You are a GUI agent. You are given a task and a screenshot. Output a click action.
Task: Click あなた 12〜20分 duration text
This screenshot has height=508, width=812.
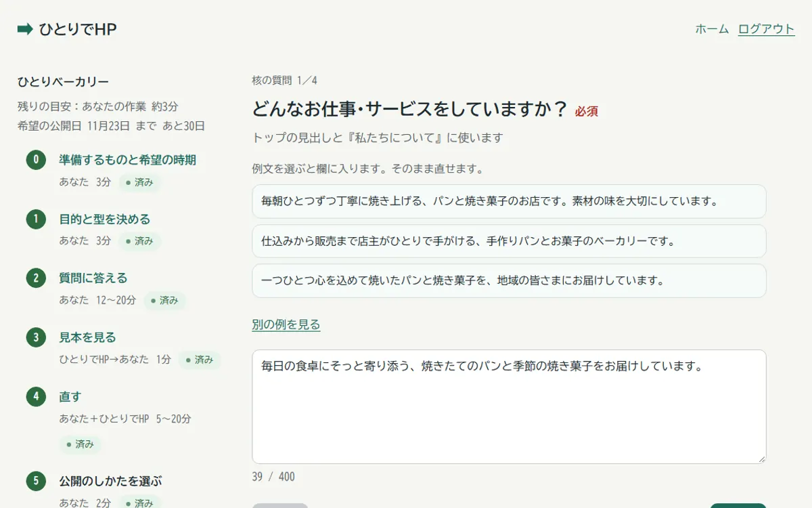pos(97,300)
